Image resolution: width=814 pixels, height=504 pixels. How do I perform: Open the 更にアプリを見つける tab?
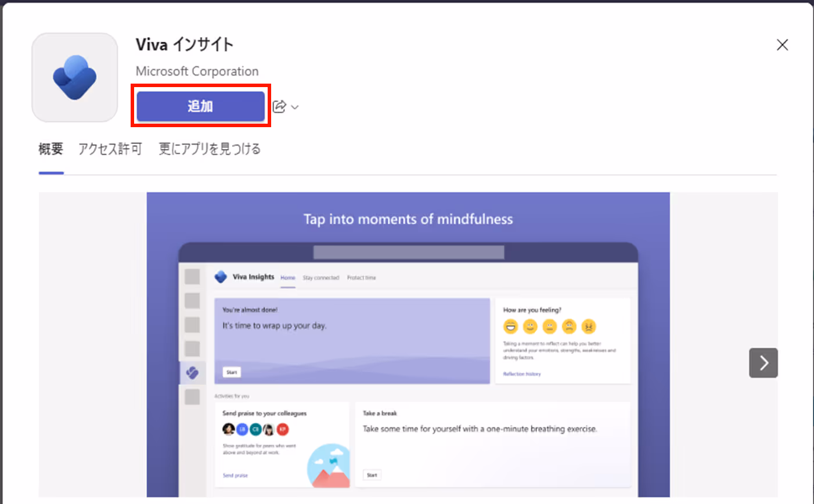point(210,149)
